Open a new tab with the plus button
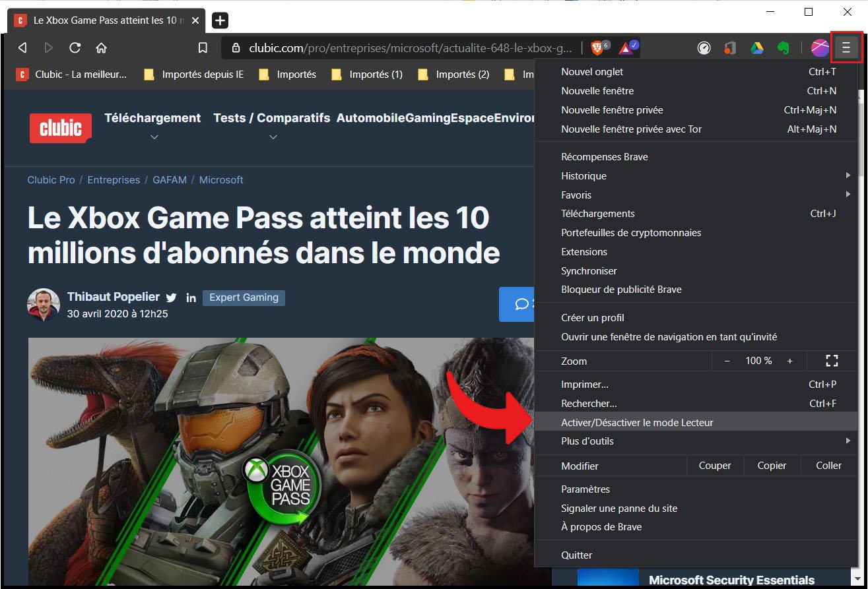 pos(219,20)
